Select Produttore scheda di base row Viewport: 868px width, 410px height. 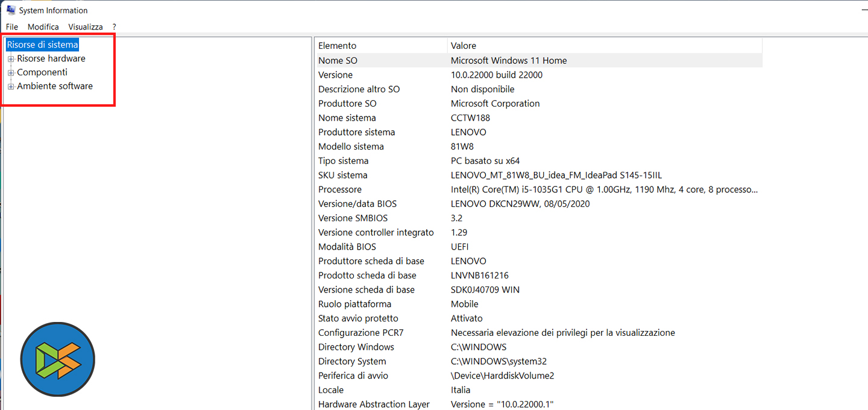point(539,261)
